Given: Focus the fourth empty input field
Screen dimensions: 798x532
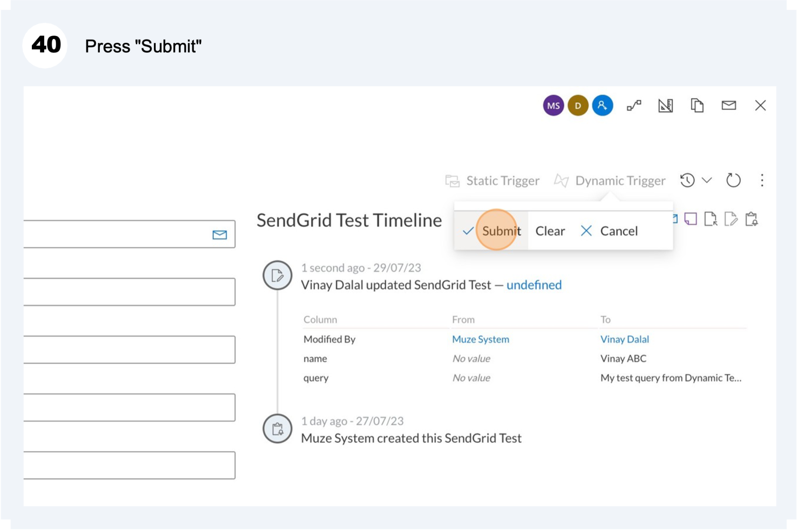Looking at the screenshot, I should click(x=129, y=408).
